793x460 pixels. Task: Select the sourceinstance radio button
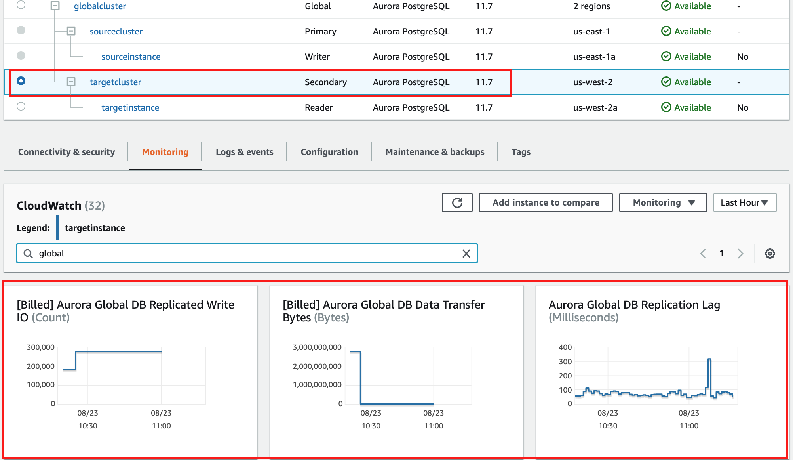click(x=21, y=56)
